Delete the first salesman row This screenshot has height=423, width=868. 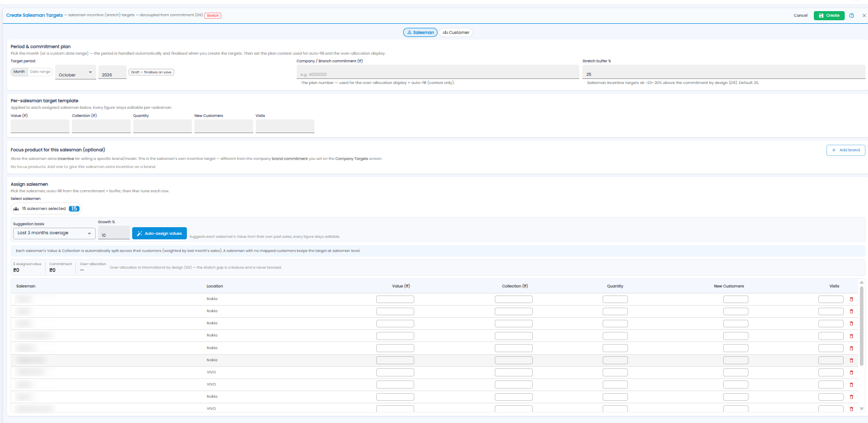(x=851, y=300)
